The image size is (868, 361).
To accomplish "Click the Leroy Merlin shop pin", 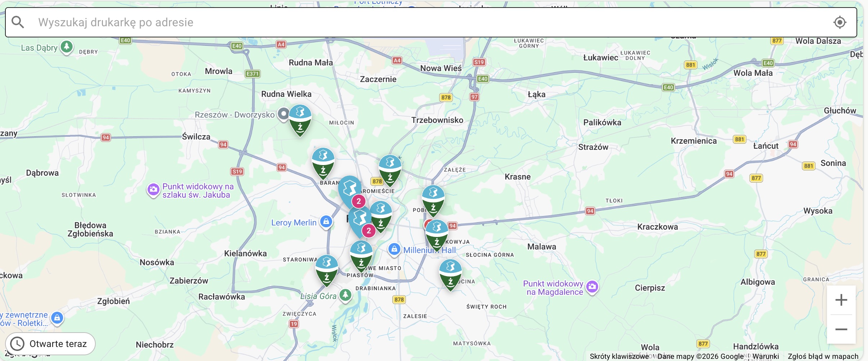I will [x=326, y=221].
